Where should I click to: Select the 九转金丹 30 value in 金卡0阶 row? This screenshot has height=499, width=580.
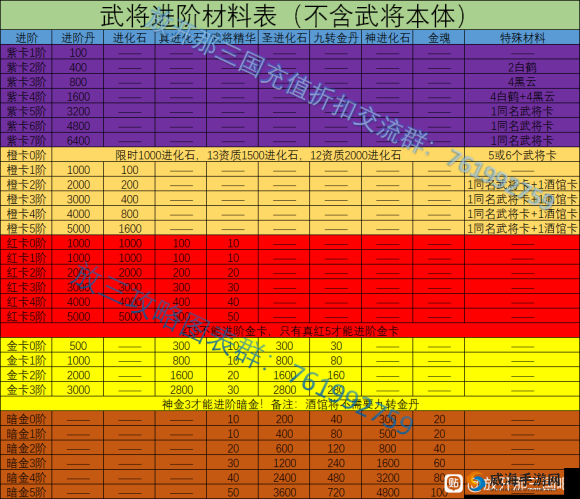[336, 346]
